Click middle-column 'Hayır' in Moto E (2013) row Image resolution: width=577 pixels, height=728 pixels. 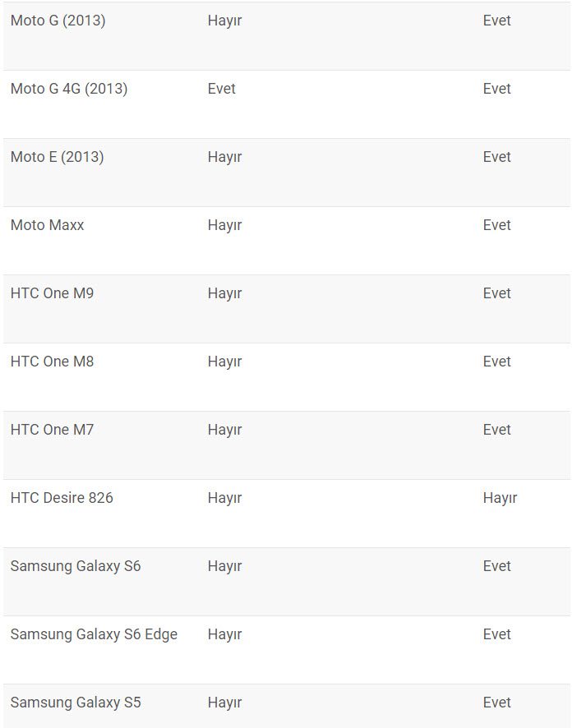224,157
